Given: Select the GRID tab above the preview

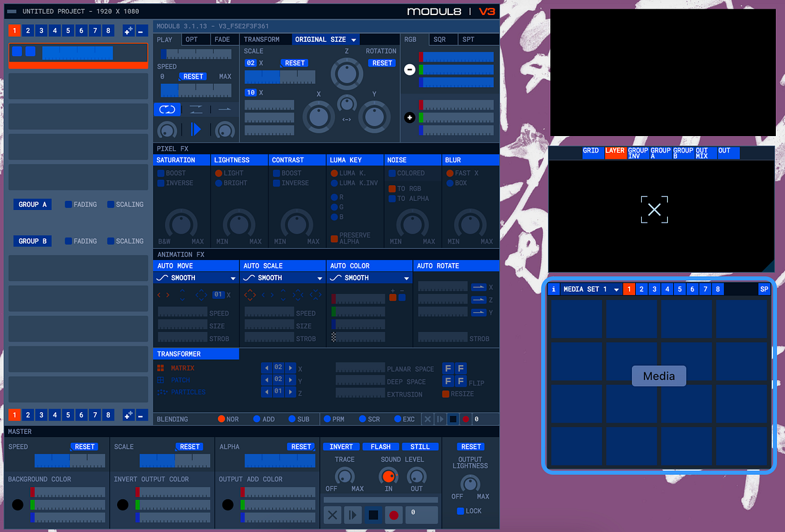Looking at the screenshot, I should point(591,151).
